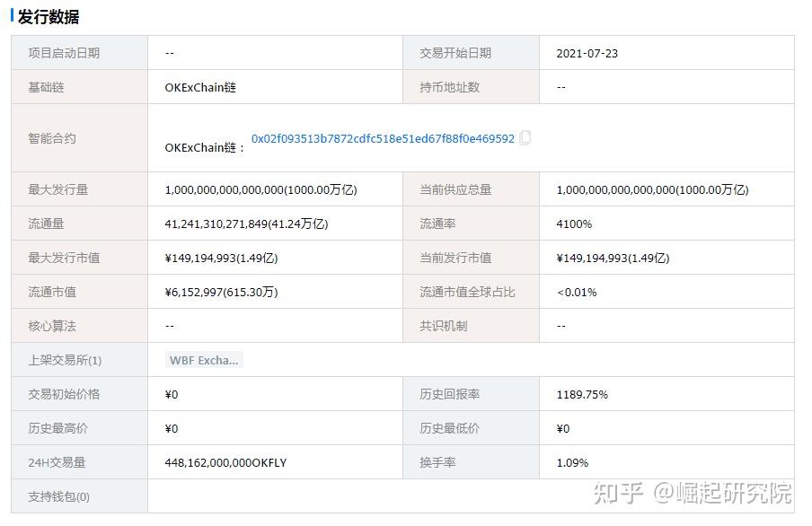This screenshot has height=526, width=812.
Task: Select ¥6,152,997(615.30万) circulating market cap
Action: (221, 293)
